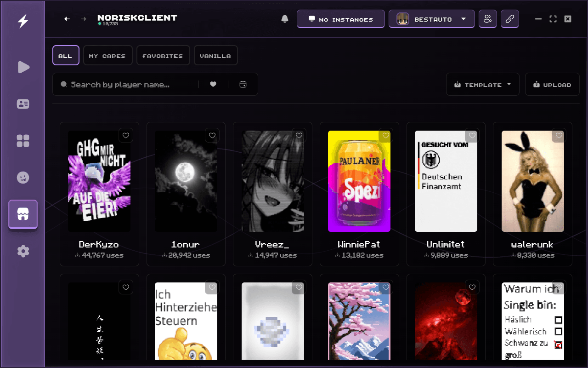This screenshot has width=588, height=368.
Task: Open the Ich Hinterziehe Steuern thumbnail
Action: tap(186, 321)
